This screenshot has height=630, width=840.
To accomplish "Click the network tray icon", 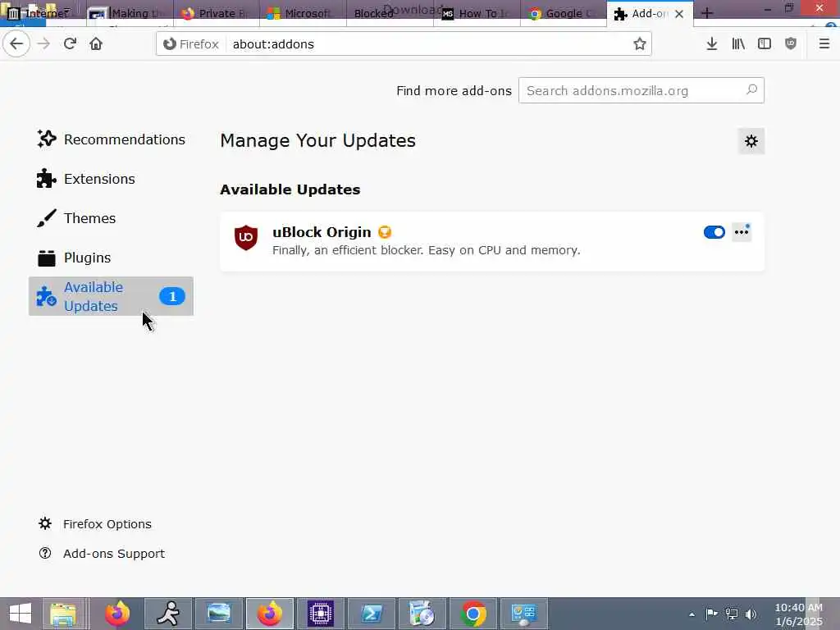I will pyautogui.click(x=731, y=614).
